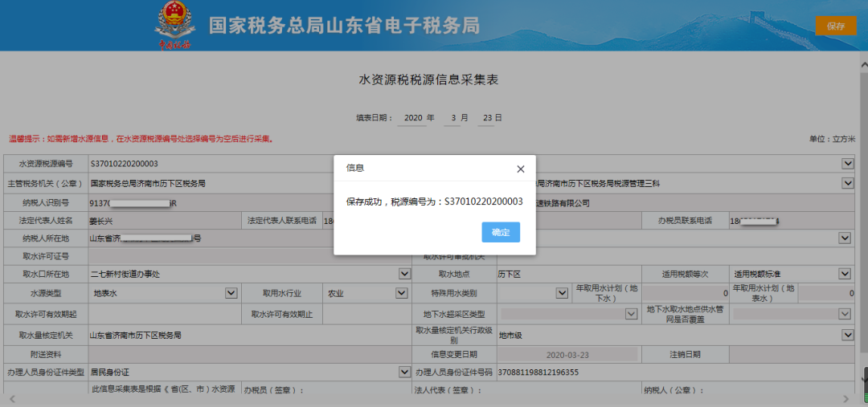Click the 取水许可证号 input field

(250, 257)
